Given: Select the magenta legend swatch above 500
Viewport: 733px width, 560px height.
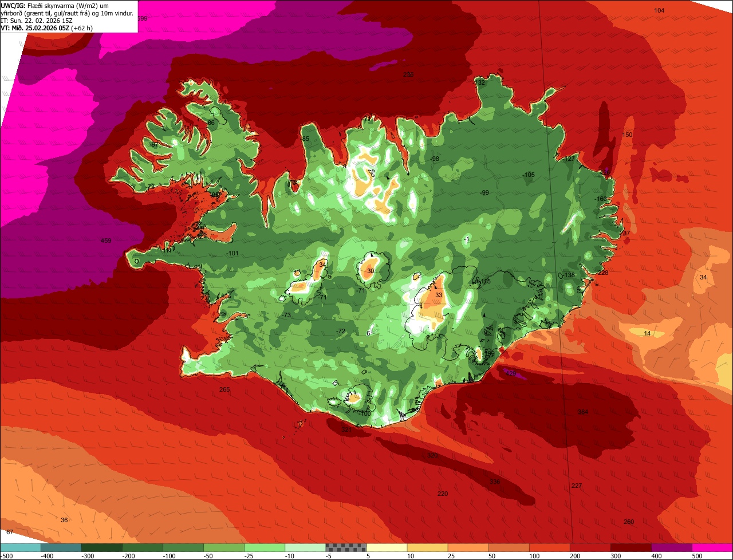Looking at the screenshot, I should coord(712,547).
